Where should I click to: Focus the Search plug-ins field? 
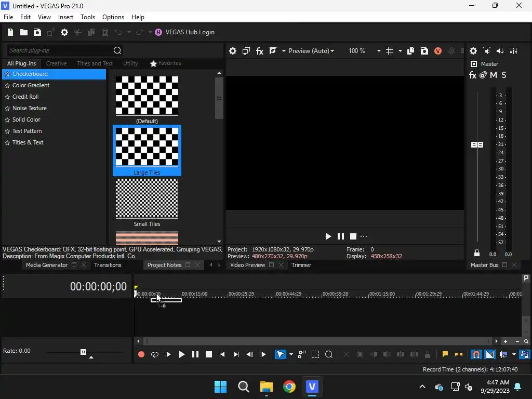coord(59,50)
